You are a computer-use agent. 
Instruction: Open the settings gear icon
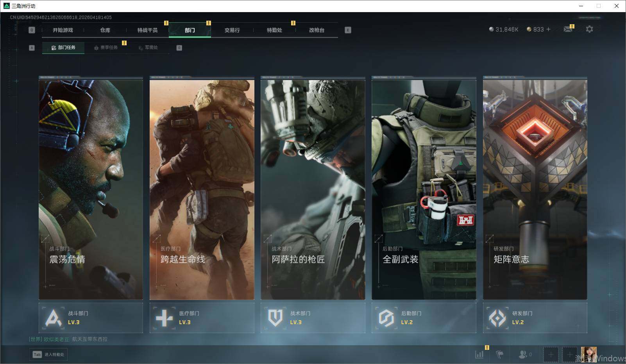coord(589,29)
